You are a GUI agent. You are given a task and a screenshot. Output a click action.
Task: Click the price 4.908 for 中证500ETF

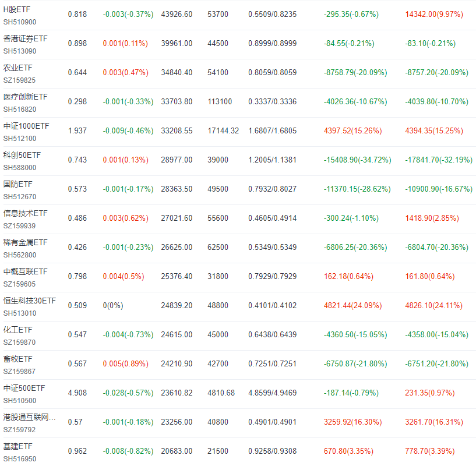click(77, 393)
